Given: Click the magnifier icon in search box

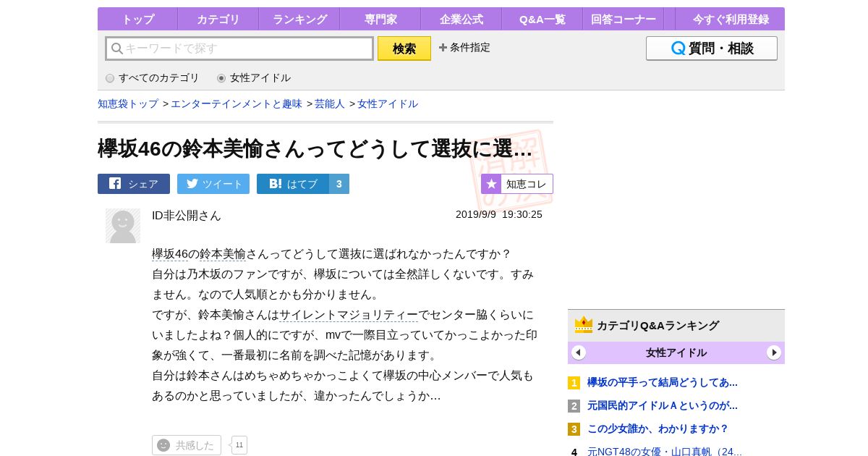Looking at the screenshot, I should [x=116, y=48].
